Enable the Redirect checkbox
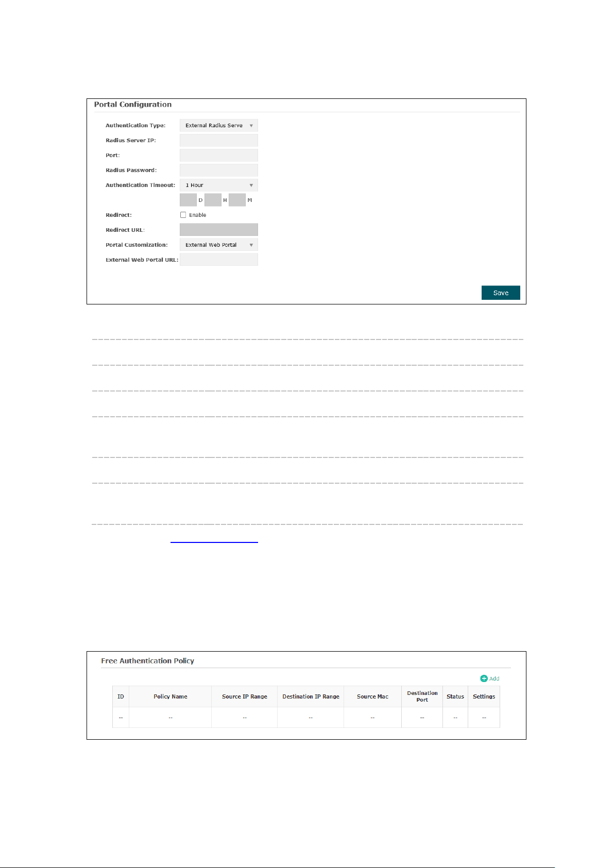 pyautogui.click(x=183, y=215)
